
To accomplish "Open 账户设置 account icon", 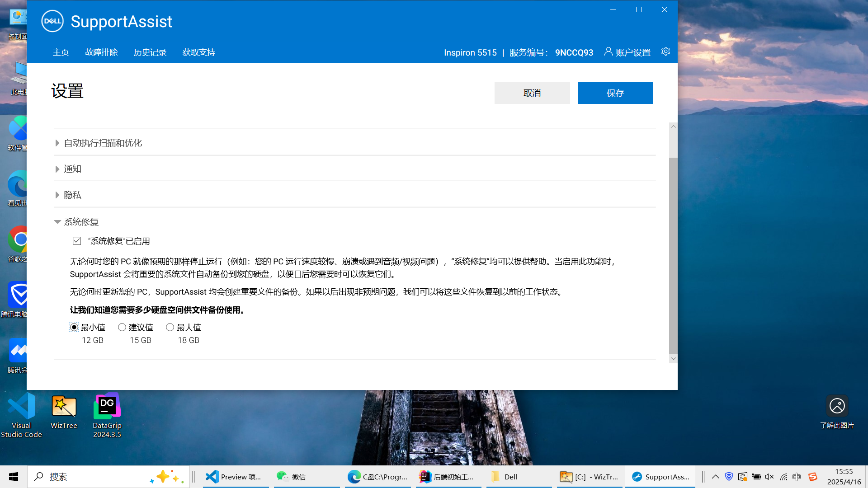I will tap(609, 52).
